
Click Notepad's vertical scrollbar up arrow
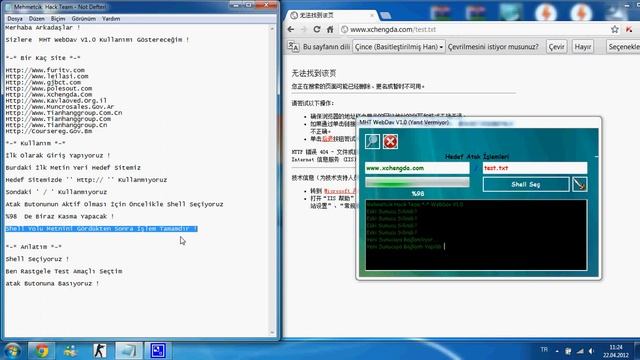[272, 29]
